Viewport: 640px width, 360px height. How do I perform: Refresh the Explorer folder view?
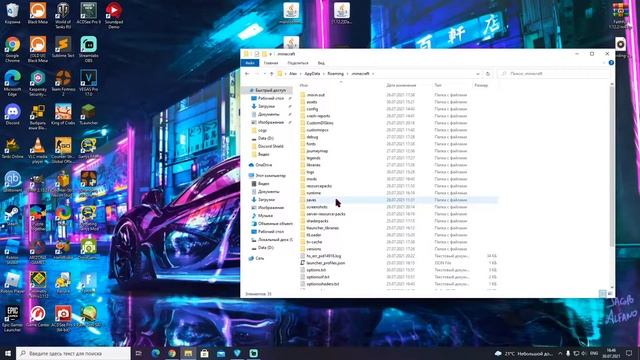tap(488, 74)
